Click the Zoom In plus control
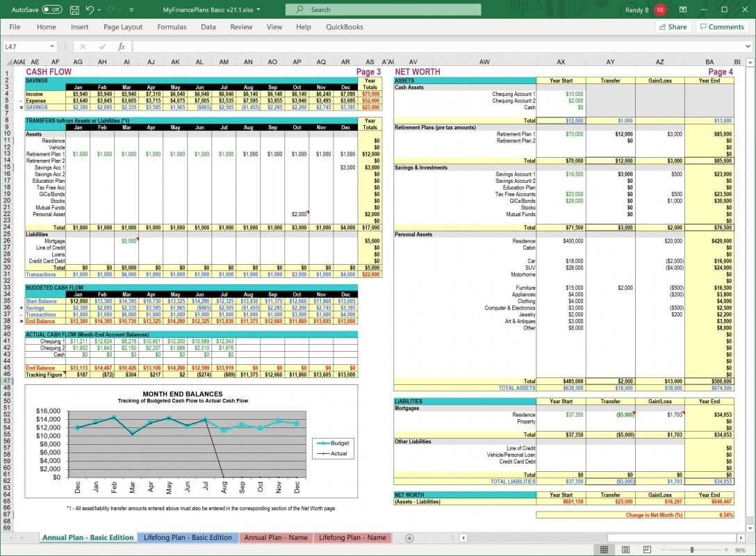The height and width of the screenshot is (556, 756). tap(726, 549)
